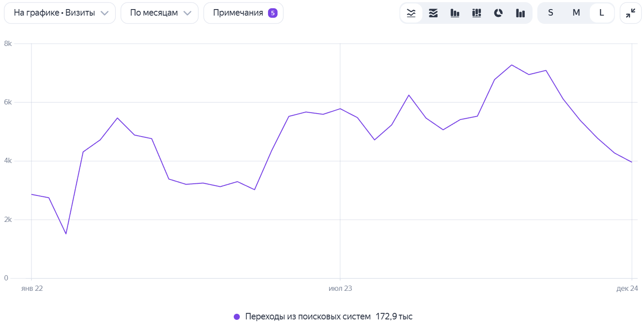Screen dimensions: 644x322
Task: Click the purple legend color dot
Action: click(237, 316)
